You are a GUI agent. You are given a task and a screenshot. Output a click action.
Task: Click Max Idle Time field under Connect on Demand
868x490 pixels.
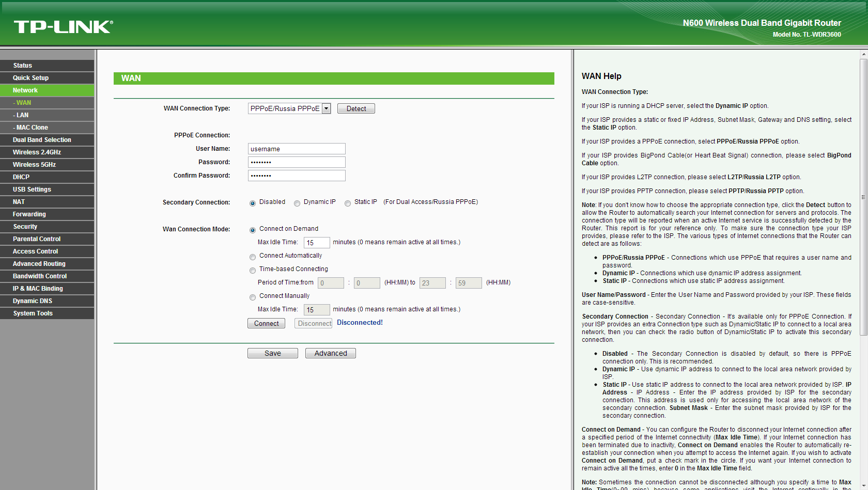(x=317, y=243)
